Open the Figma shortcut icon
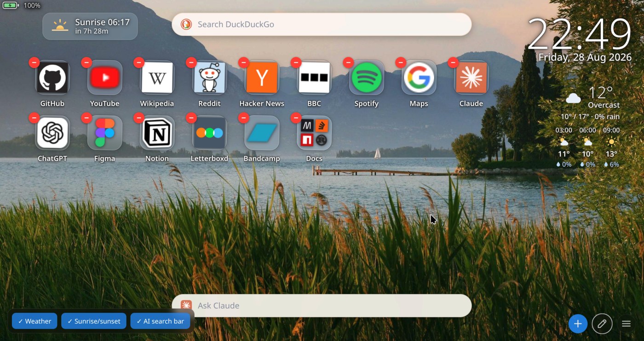The width and height of the screenshot is (644, 341). click(105, 133)
